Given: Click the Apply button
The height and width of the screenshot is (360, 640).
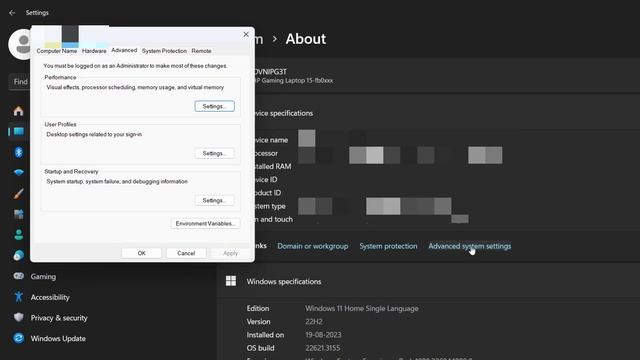Looking at the screenshot, I should click(x=231, y=253).
